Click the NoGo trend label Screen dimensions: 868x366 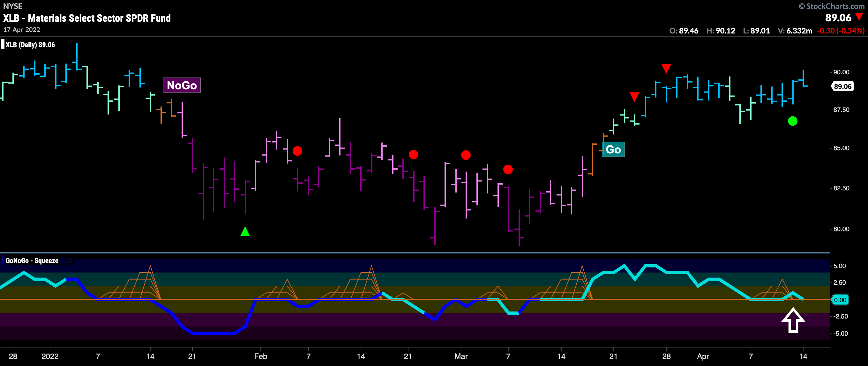coord(182,85)
